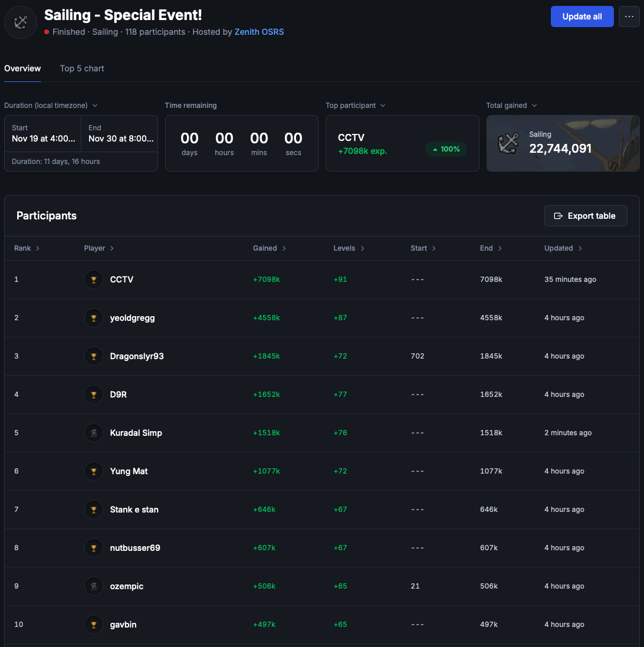Open the three-dot more options menu

tap(629, 17)
